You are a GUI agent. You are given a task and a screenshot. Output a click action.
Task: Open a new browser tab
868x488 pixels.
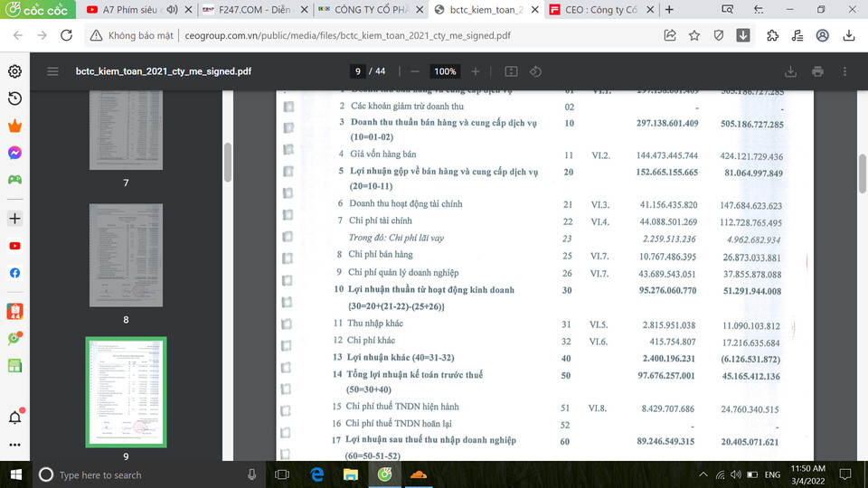click(x=669, y=9)
